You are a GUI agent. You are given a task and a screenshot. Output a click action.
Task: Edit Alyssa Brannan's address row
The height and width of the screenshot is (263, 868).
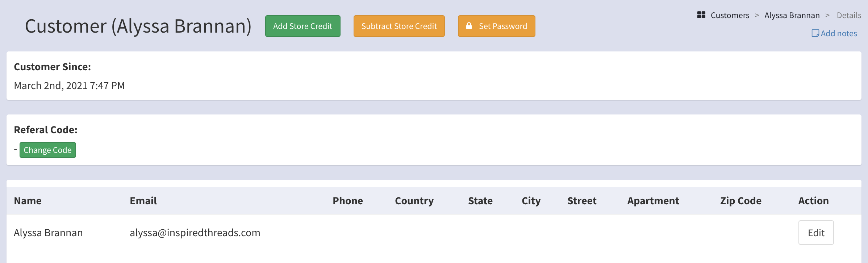pyautogui.click(x=816, y=233)
